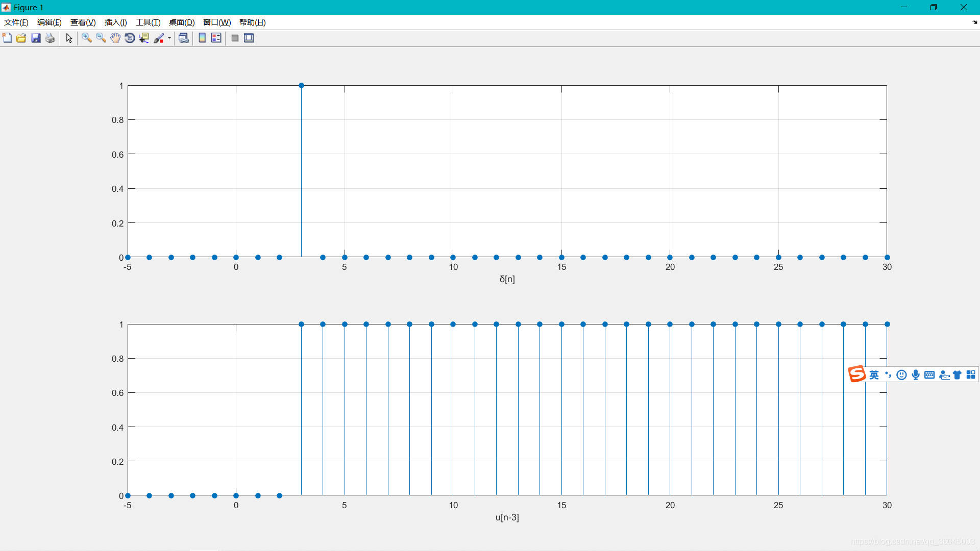Select the Zoom In magnifier tool
Image resolution: width=980 pixels, height=551 pixels.
[x=87, y=38]
